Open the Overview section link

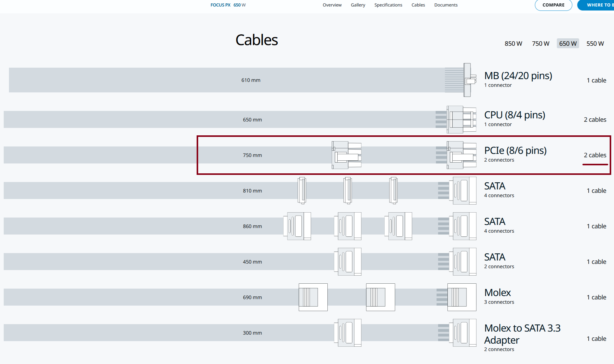point(332,5)
